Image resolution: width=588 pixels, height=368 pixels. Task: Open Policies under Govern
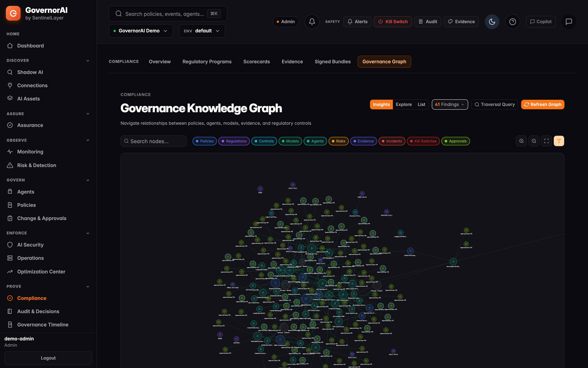48,205
